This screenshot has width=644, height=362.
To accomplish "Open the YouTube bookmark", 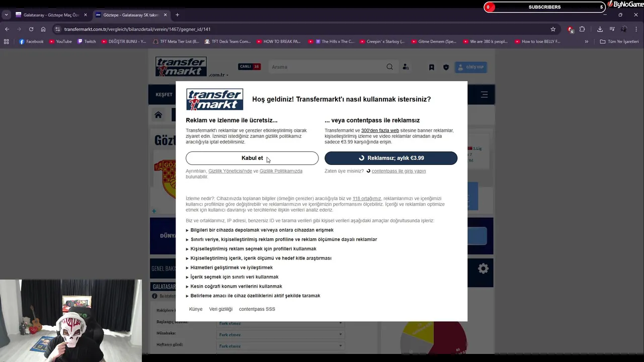I will pos(60,42).
